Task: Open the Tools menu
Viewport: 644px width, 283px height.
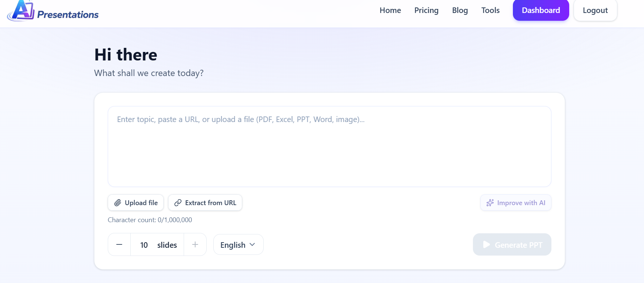Action: [x=490, y=10]
